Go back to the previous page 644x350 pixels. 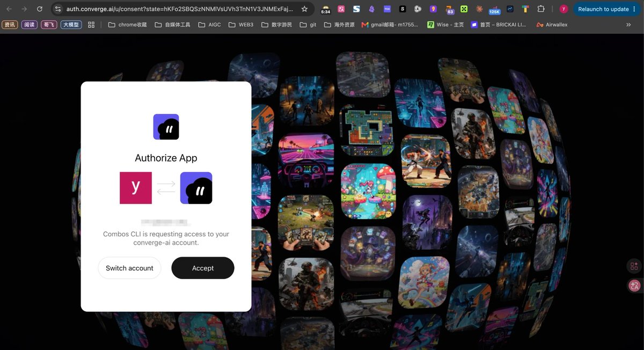point(9,9)
